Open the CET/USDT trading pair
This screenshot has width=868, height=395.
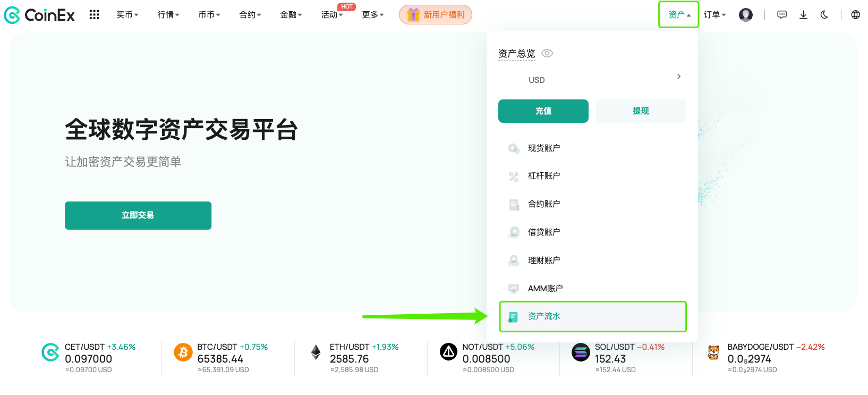click(x=84, y=347)
